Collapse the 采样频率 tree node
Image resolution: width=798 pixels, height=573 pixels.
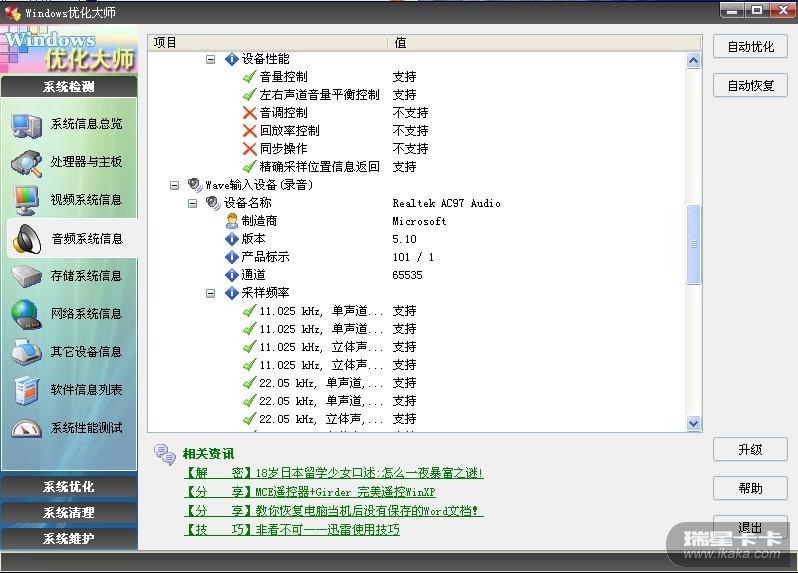click(x=210, y=294)
